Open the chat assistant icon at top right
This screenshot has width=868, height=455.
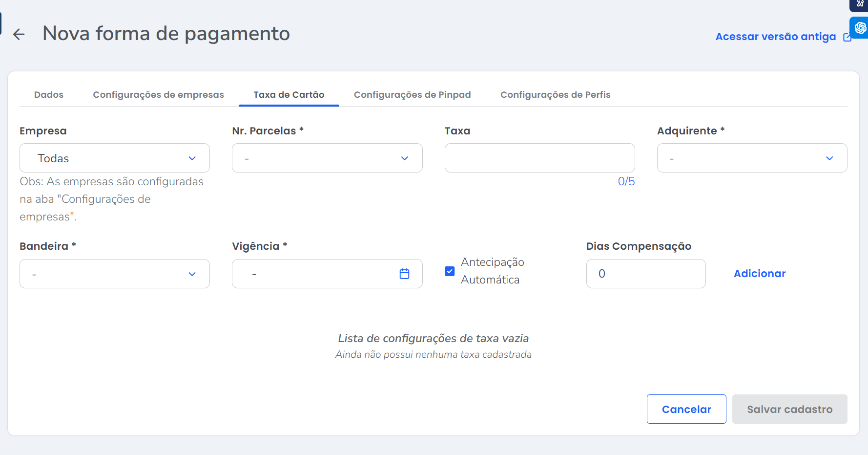coord(860,28)
